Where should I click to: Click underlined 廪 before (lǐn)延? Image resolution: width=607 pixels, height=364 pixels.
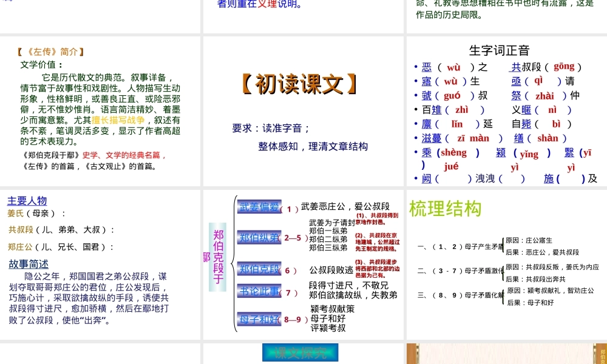pyautogui.click(x=427, y=124)
